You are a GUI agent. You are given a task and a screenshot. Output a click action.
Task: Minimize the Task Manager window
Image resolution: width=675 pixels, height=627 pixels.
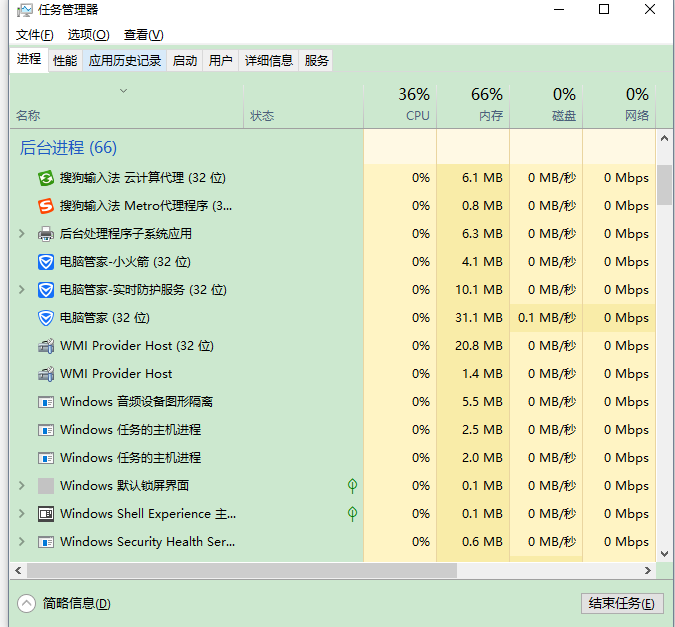pyautogui.click(x=559, y=9)
